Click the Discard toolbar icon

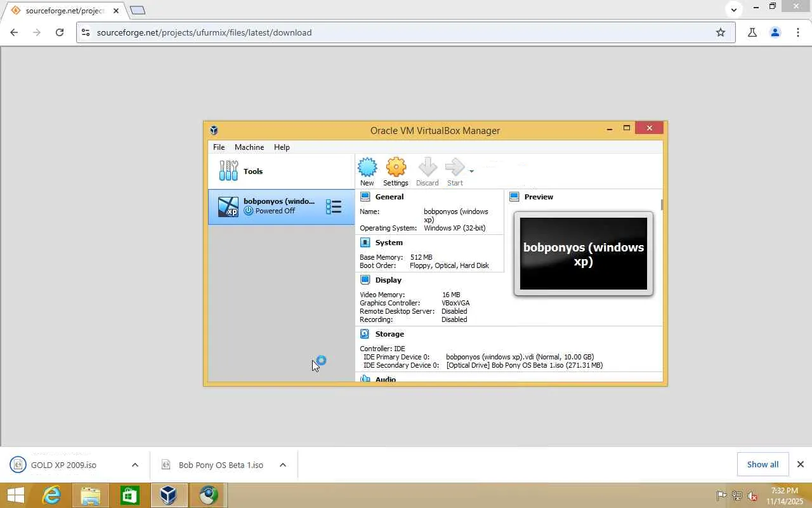(427, 172)
